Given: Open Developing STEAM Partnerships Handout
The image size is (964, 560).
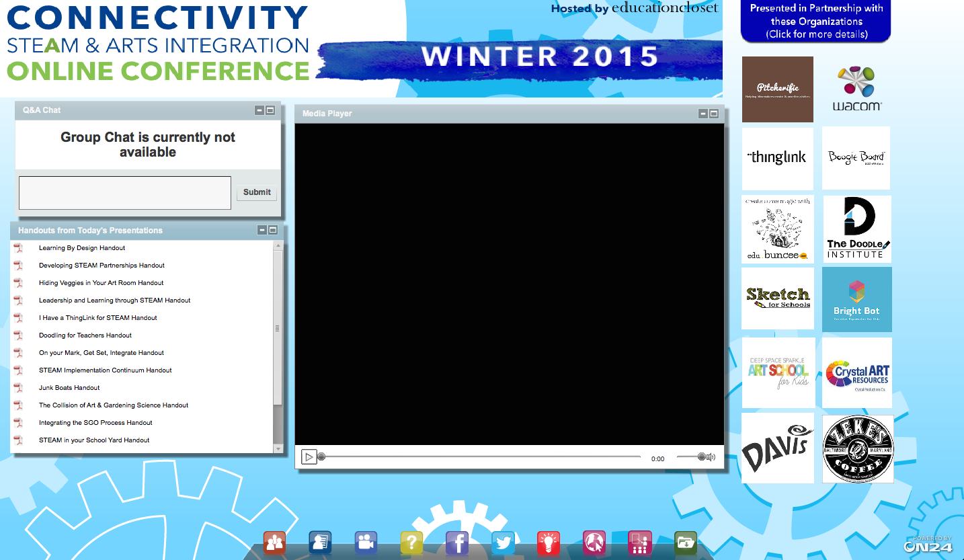Looking at the screenshot, I should (102, 266).
